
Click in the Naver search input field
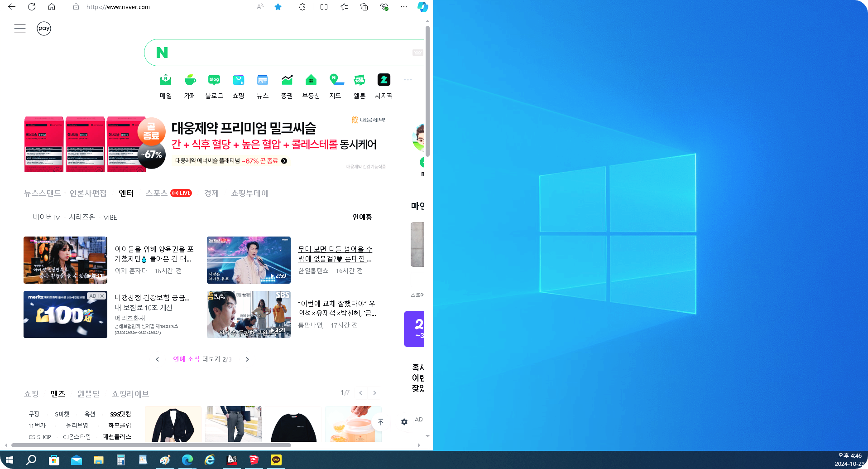click(290, 53)
